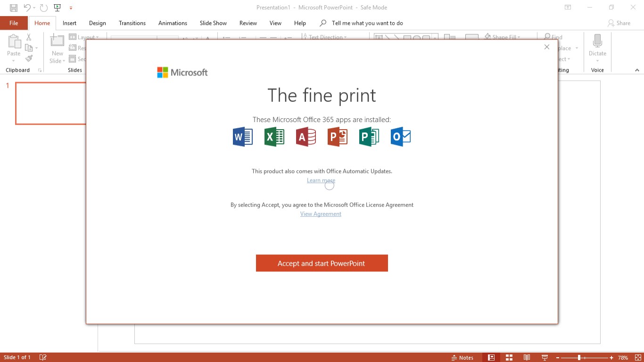Click the Cut scissors icon
Viewport: 644px width, 362px height.
point(29,37)
